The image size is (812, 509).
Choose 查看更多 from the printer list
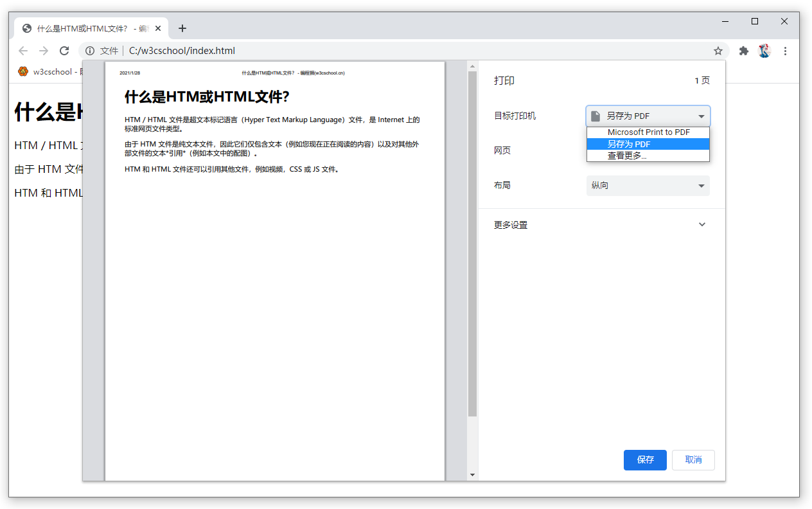pos(648,155)
